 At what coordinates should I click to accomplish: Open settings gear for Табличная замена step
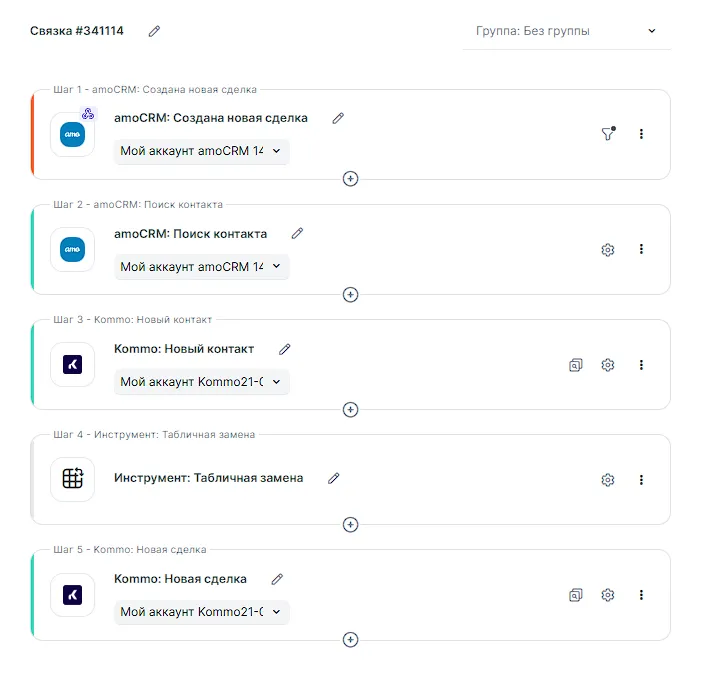607,480
